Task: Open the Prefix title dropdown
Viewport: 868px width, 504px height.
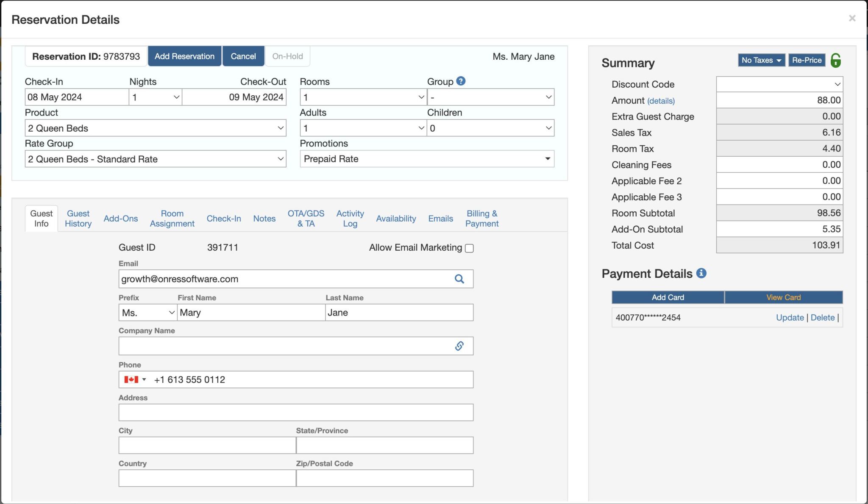Action: tap(147, 312)
